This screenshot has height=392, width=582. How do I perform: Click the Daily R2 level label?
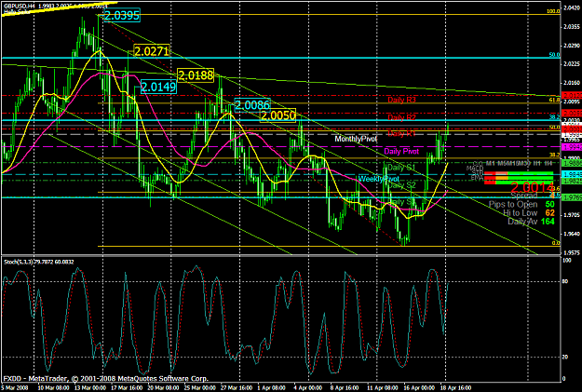click(x=401, y=117)
